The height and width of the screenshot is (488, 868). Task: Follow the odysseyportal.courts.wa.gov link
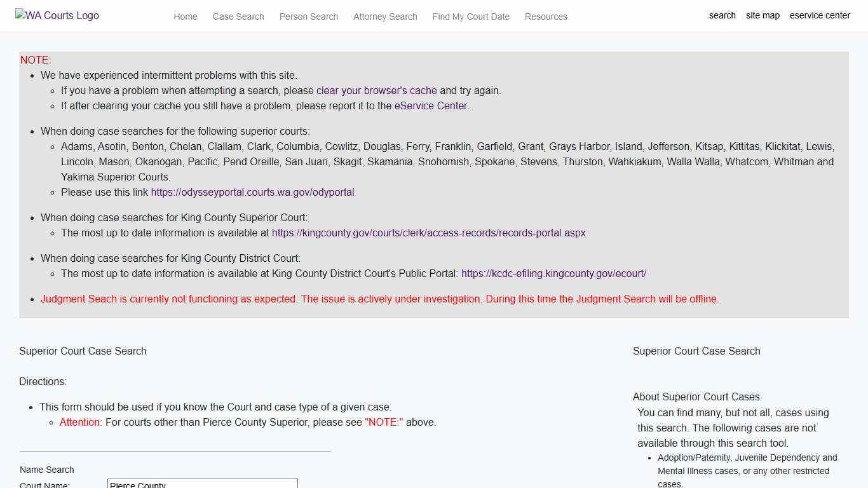point(252,192)
